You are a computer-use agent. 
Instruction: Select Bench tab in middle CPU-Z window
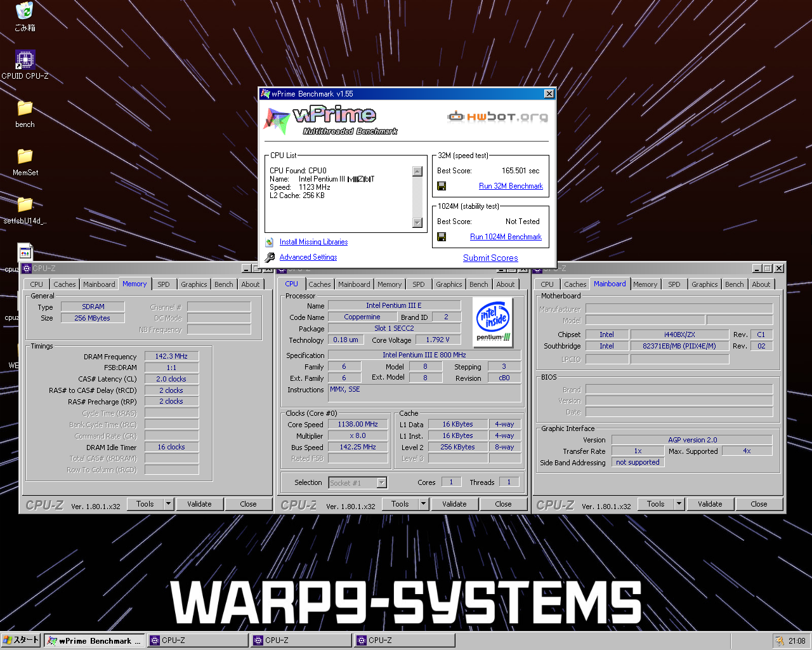479,284
